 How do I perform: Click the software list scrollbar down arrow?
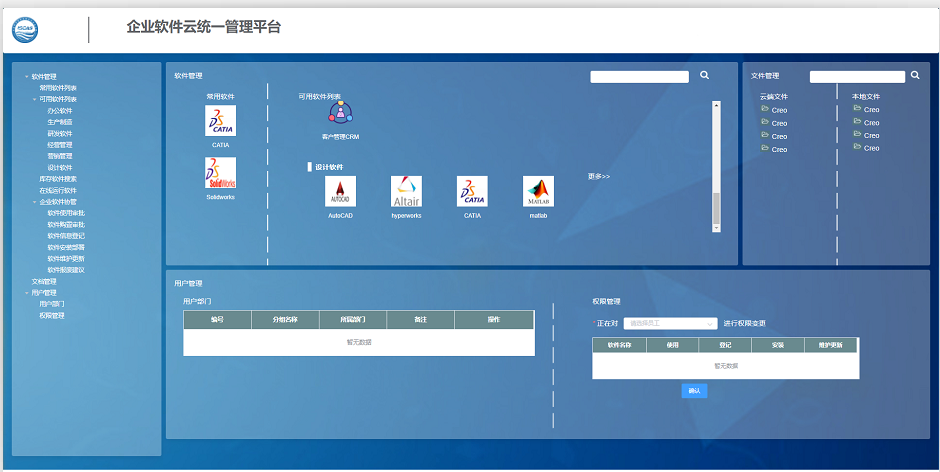(715, 228)
